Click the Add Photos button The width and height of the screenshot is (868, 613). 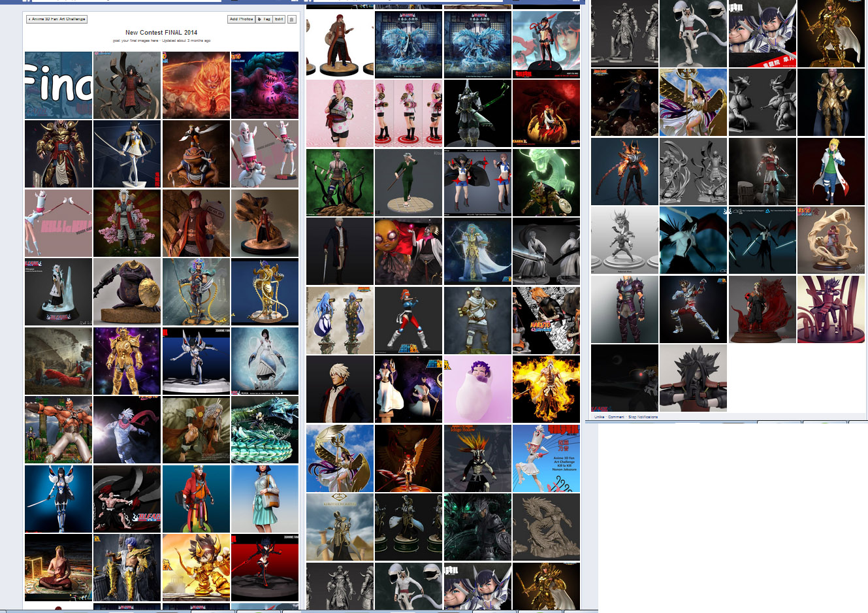click(241, 19)
